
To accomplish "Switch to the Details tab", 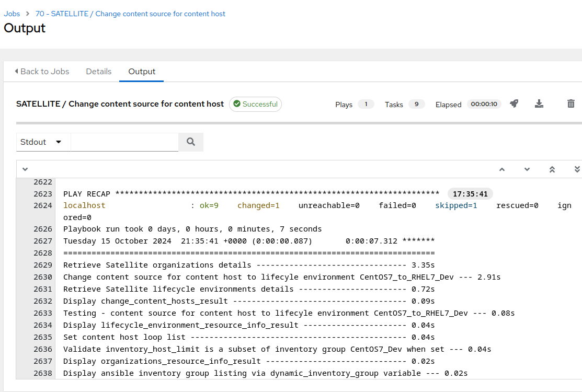I will 99,72.
